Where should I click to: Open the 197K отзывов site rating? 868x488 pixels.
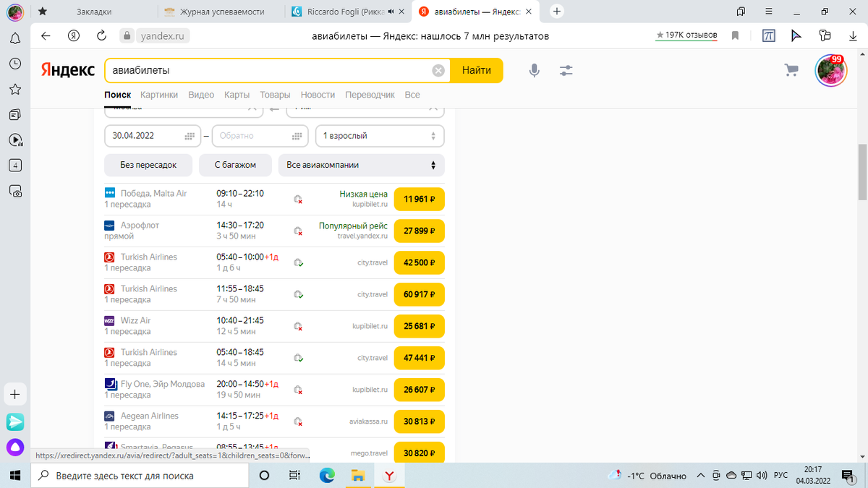pyautogui.click(x=686, y=35)
